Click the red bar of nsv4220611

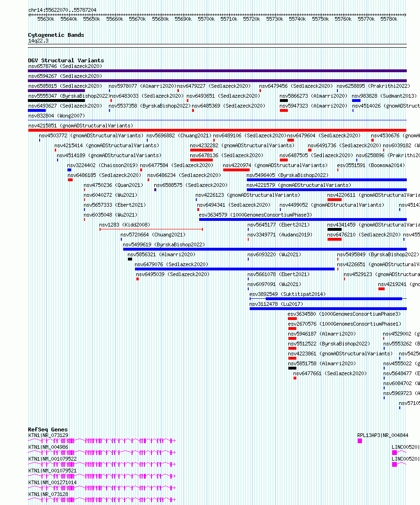point(334,200)
